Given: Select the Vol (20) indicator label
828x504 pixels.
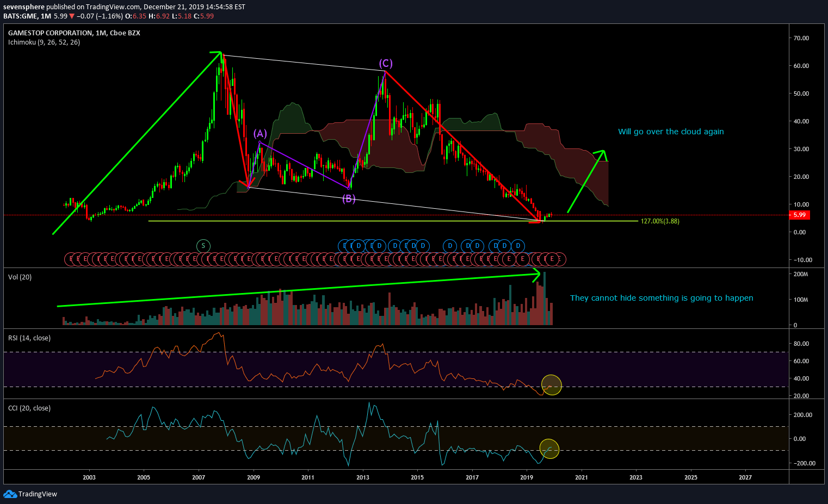Looking at the screenshot, I should (x=20, y=277).
